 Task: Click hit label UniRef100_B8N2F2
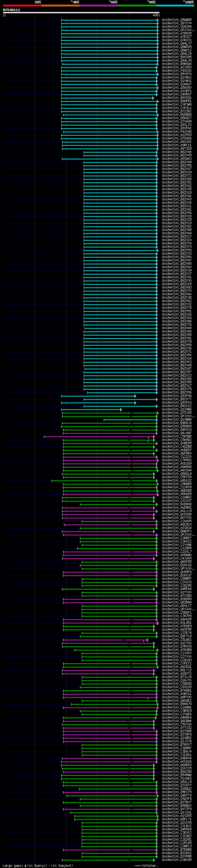(177, 531)
